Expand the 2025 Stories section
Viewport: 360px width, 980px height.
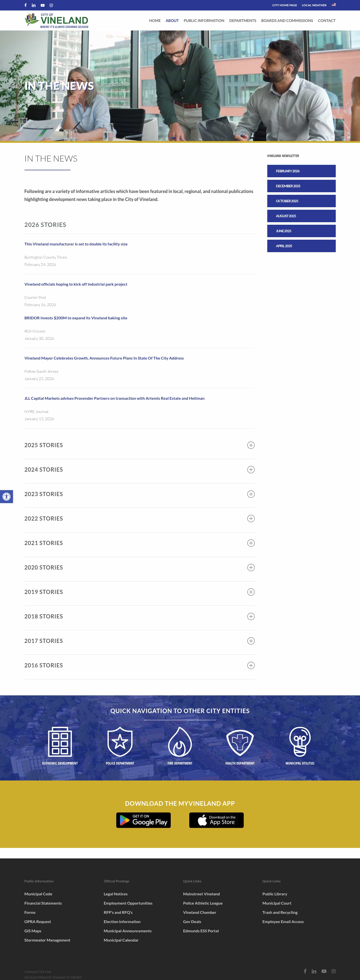251,445
